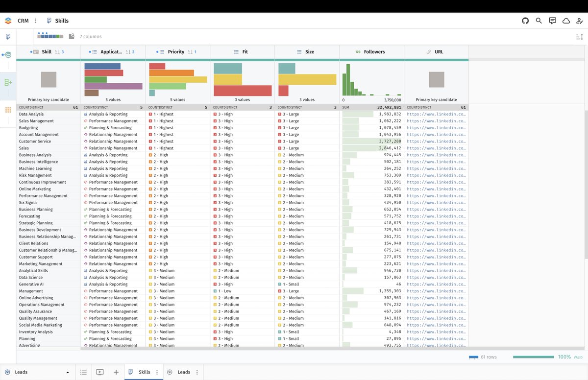
Task: Select the page view icon in left sidebar
Action: point(8,37)
